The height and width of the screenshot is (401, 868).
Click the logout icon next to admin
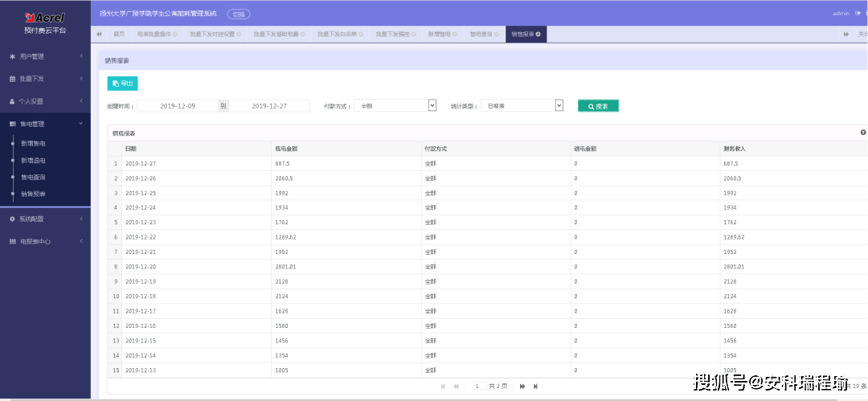[x=858, y=13]
